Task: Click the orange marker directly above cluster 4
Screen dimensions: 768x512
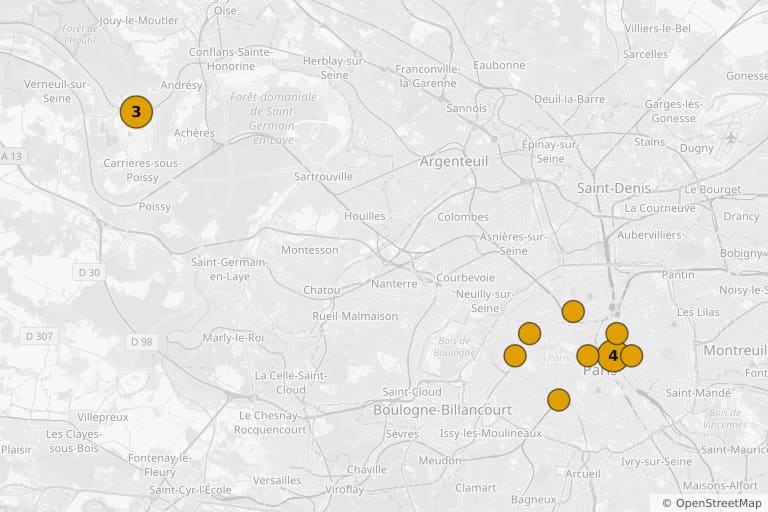Action: pyautogui.click(x=617, y=334)
